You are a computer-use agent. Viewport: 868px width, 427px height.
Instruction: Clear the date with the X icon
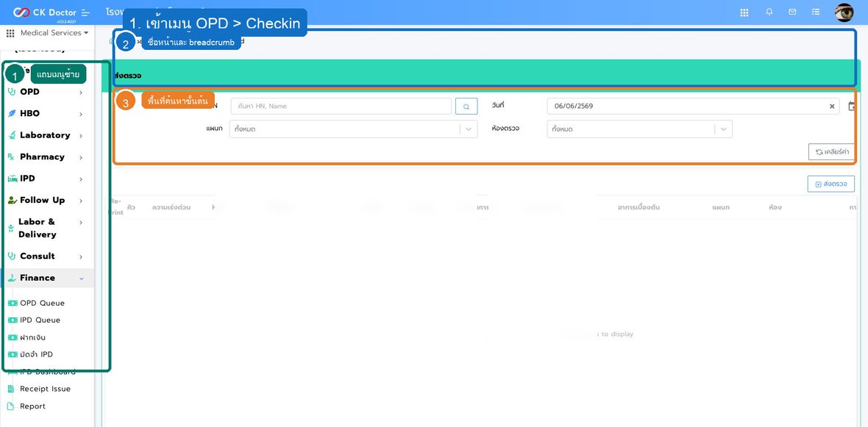[831, 106]
